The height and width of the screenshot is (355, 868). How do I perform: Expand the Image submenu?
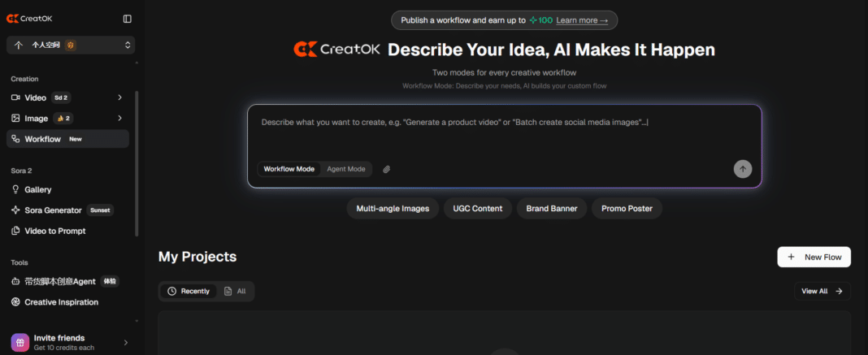(x=119, y=119)
